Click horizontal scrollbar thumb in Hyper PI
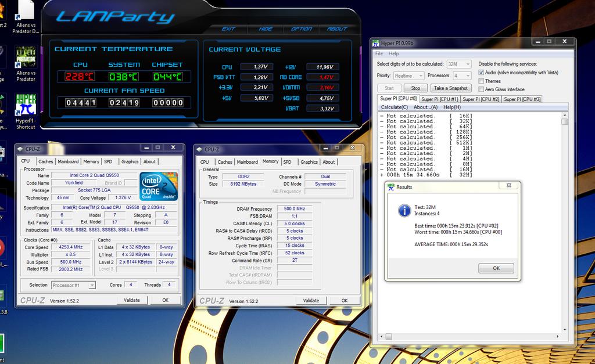The width and height of the screenshot is (595, 364). [389, 336]
